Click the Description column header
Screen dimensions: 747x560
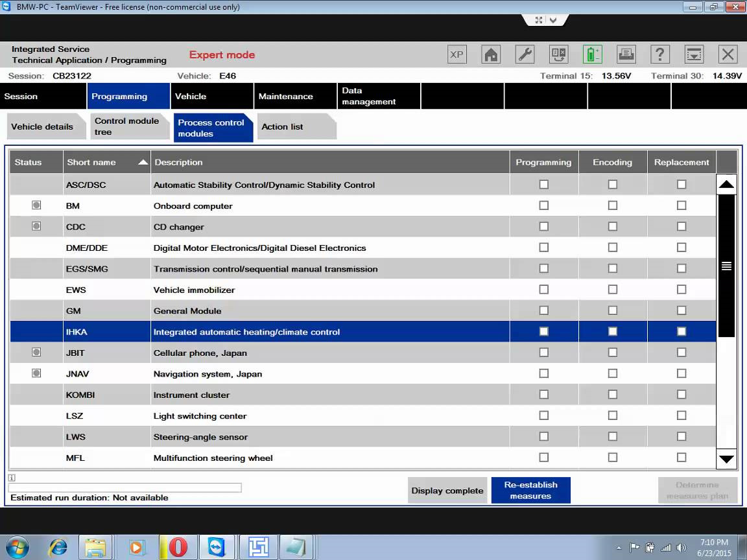[x=329, y=163]
